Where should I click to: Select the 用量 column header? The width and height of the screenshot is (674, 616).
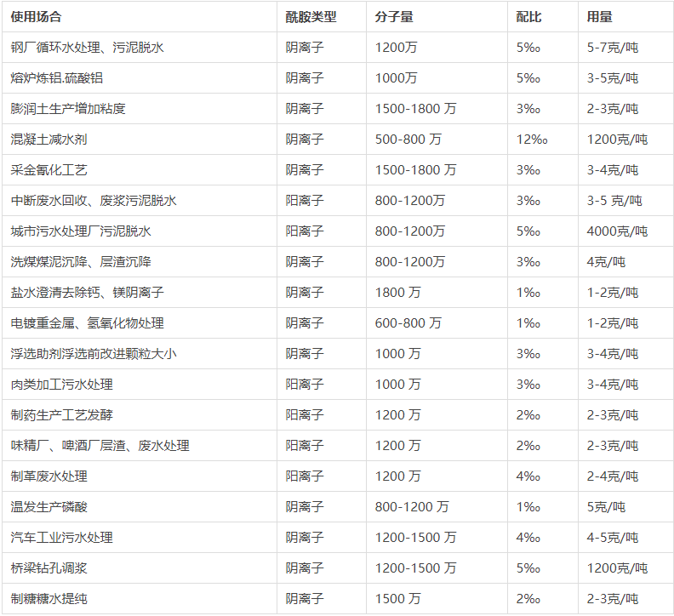tap(599, 17)
